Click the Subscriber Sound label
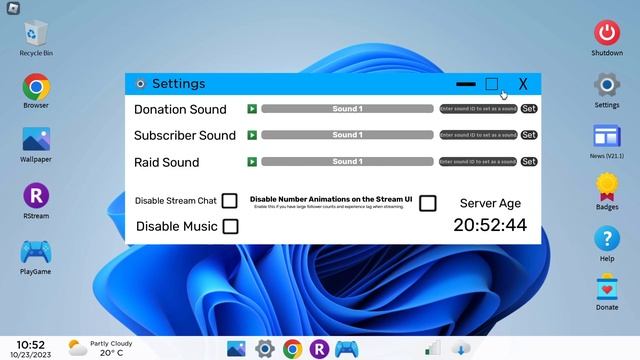 tap(185, 136)
